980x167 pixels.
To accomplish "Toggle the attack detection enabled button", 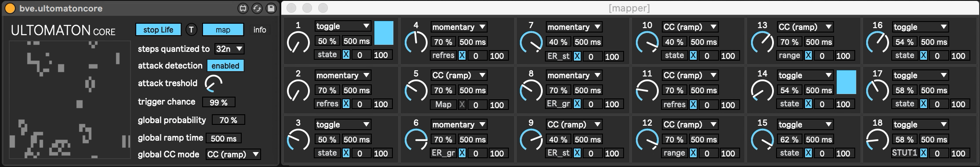I will click(225, 66).
